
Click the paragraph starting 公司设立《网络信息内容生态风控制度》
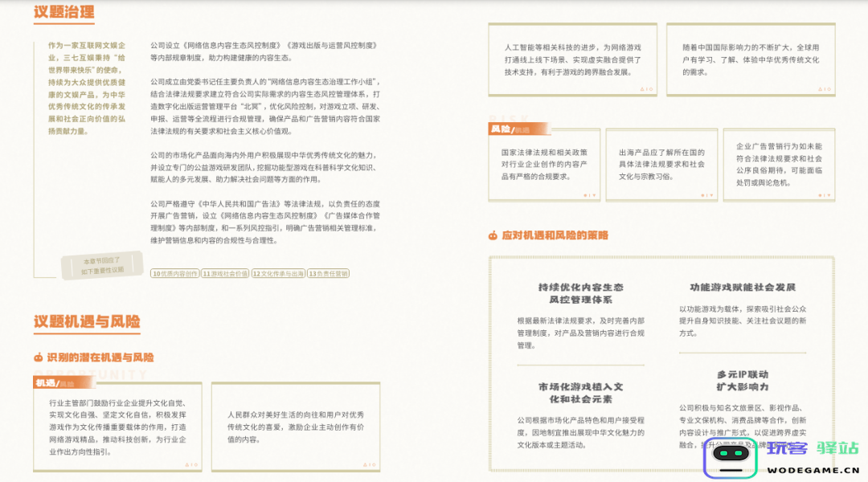pyautogui.click(x=264, y=51)
